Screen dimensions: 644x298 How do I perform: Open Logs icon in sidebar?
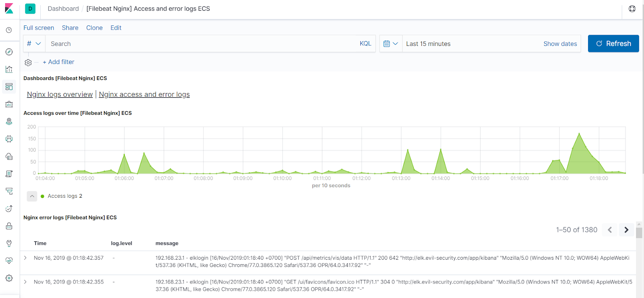click(9, 174)
